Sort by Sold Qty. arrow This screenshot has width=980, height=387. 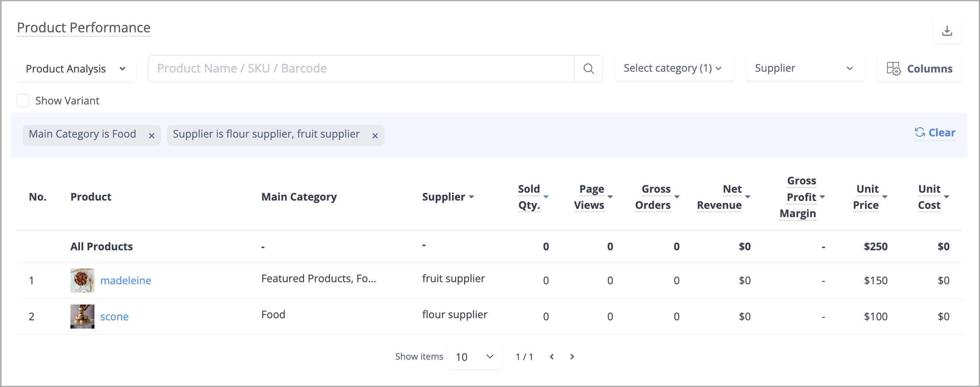pos(546,197)
